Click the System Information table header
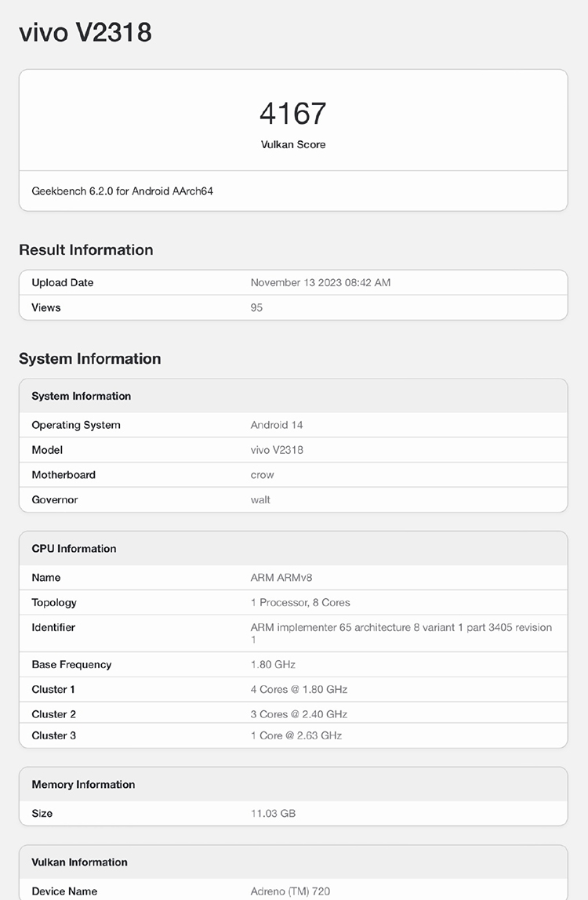The width and height of the screenshot is (588, 900). [x=82, y=396]
